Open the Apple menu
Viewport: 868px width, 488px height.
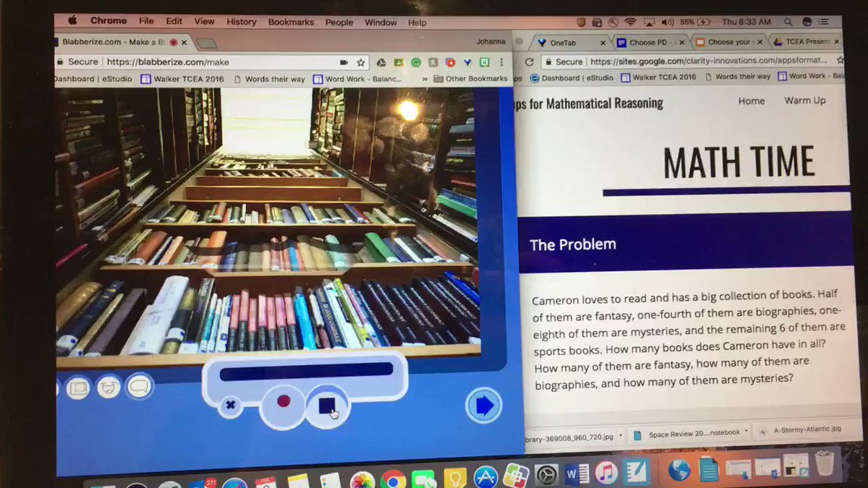tap(72, 20)
